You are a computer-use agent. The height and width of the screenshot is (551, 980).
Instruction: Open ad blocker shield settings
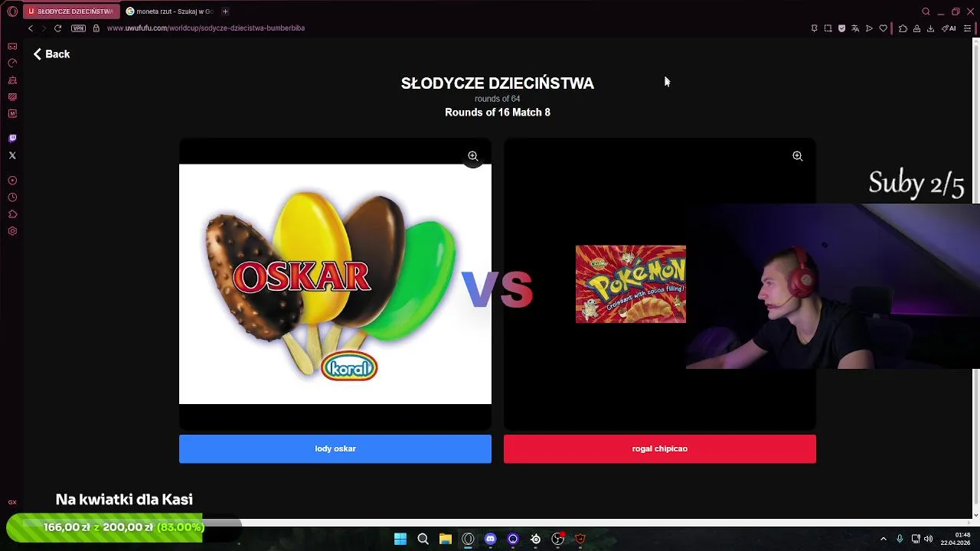[x=841, y=28]
